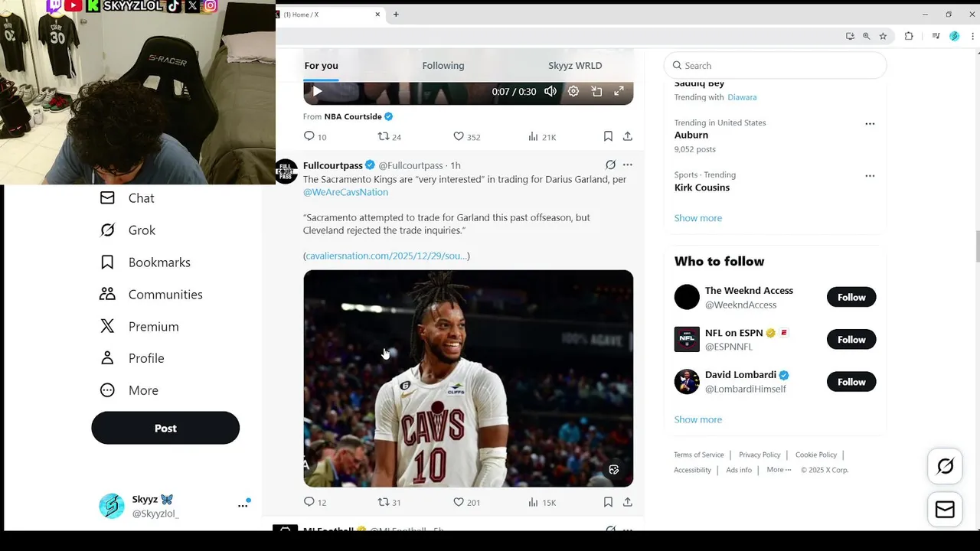
Task: Toggle picture-in-picture on the video player
Action: click(x=596, y=92)
